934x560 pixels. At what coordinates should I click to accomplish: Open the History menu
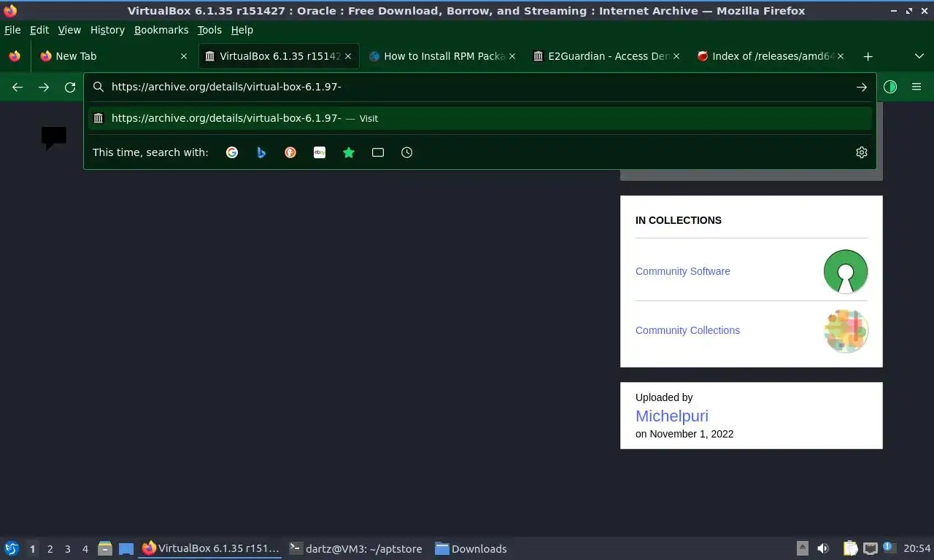107,30
